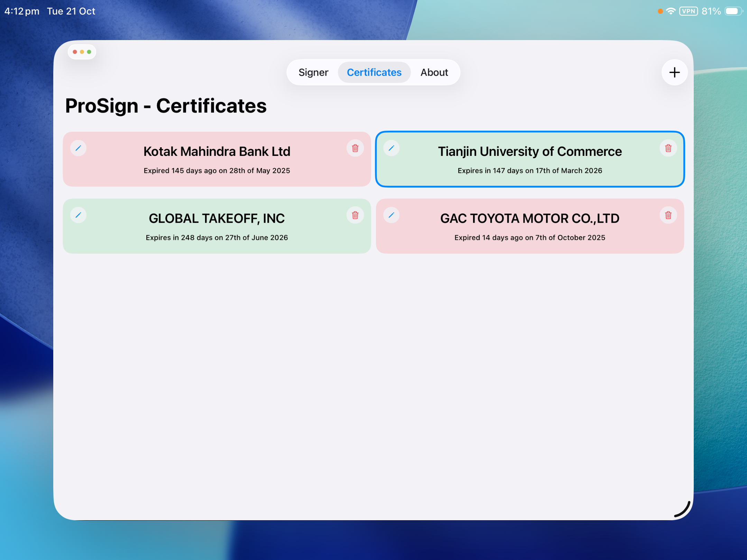This screenshot has height=560, width=747.
Task: Delete the Tianjin University of Commerce certificate
Action: coord(668,148)
